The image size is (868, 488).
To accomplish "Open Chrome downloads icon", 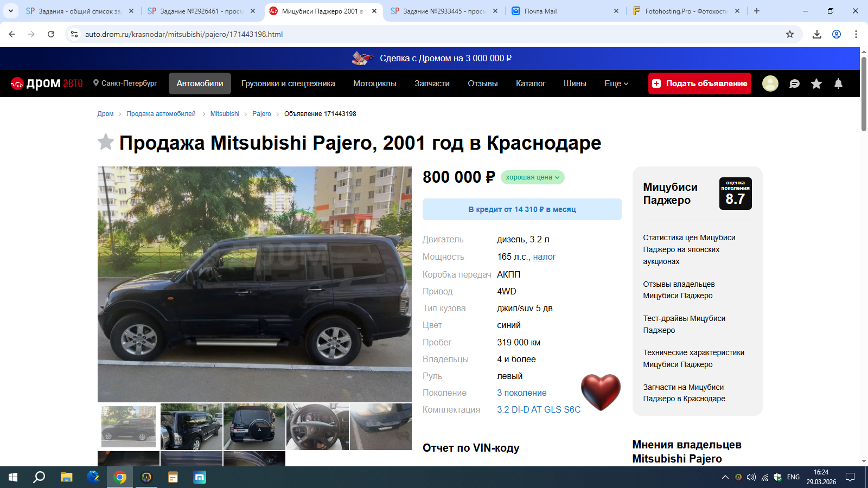I will point(817,34).
